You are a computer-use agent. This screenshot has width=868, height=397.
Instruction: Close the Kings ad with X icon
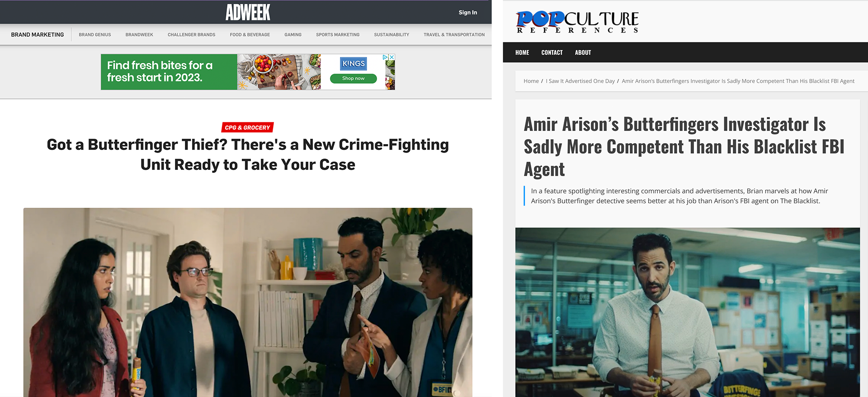click(x=392, y=57)
